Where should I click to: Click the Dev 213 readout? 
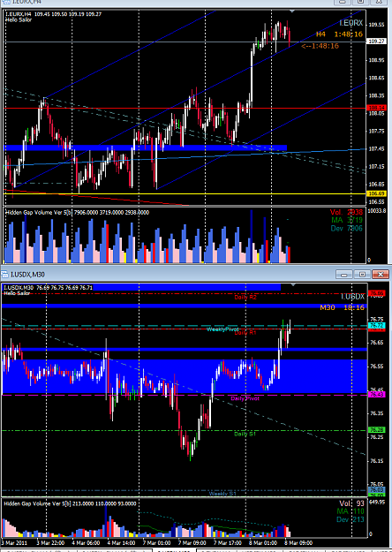pyautogui.click(x=351, y=519)
